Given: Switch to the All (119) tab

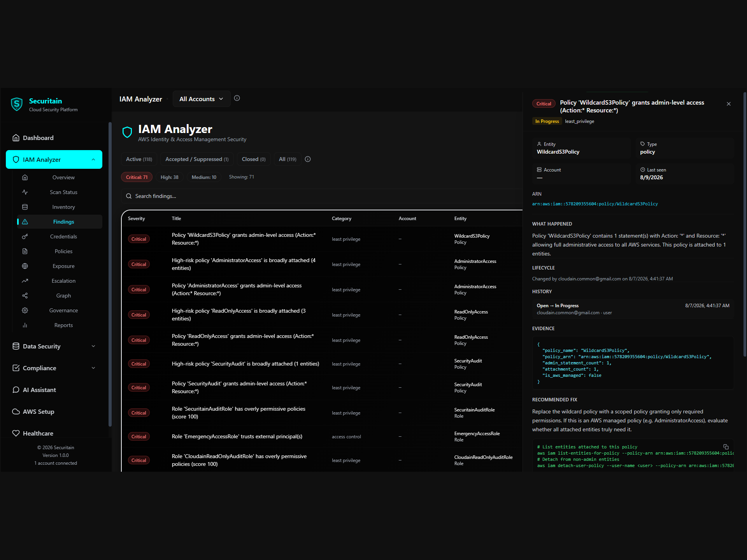Looking at the screenshot, I should pos(288,159).
